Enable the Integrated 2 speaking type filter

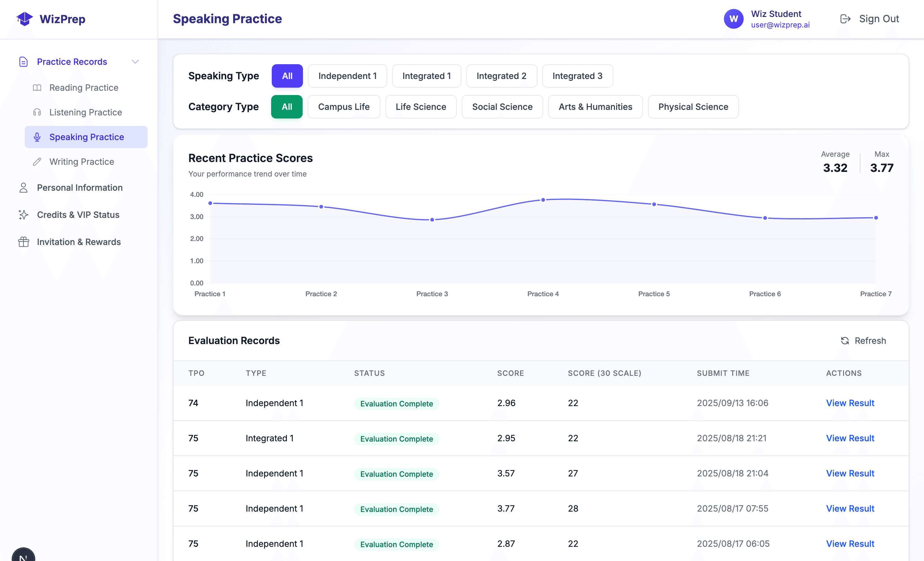tap(502, 76)
